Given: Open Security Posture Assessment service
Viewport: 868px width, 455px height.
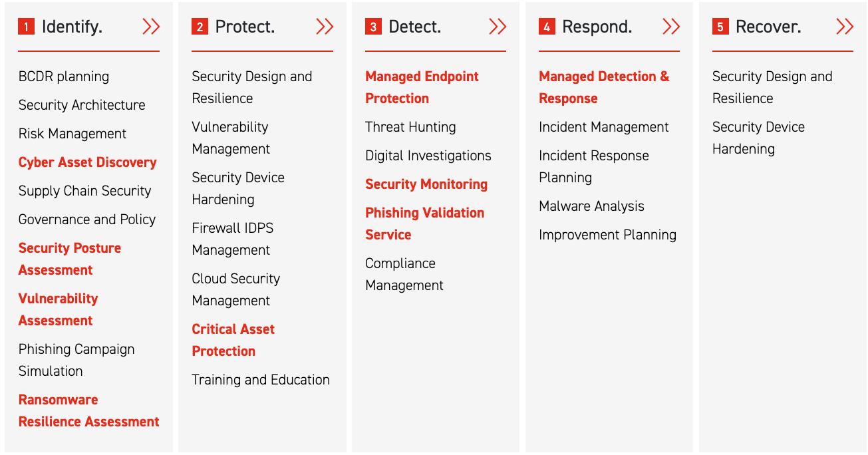Looking at the screenshot, I should [70, 259].
